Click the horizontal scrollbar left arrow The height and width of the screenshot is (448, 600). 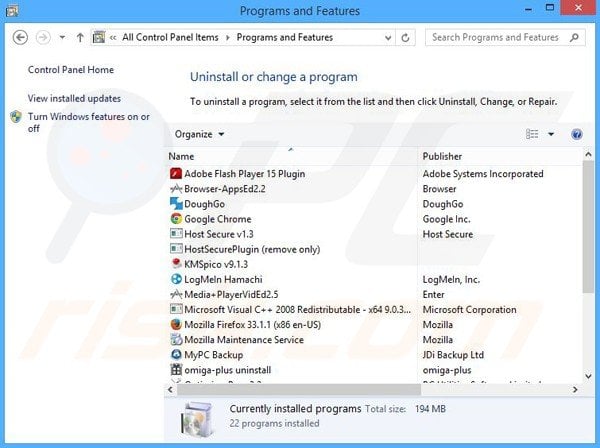click(170, 389)
